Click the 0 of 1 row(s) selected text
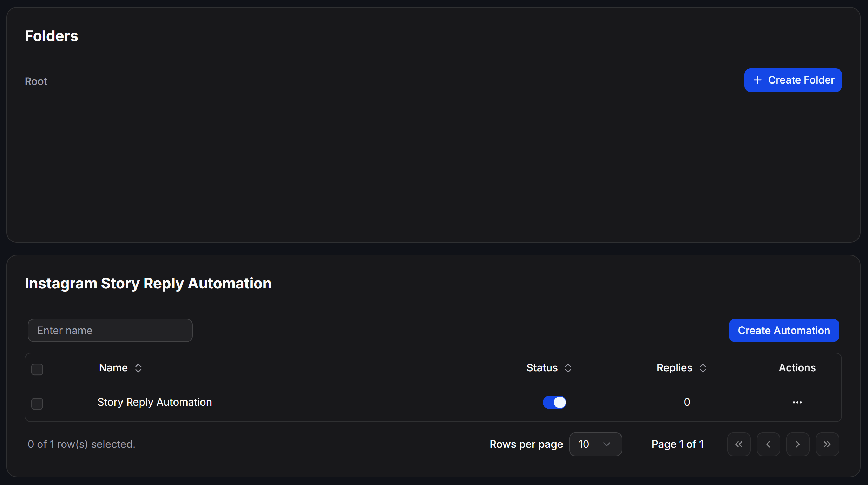This screenshot has width=868, height=485. (81, 444)
